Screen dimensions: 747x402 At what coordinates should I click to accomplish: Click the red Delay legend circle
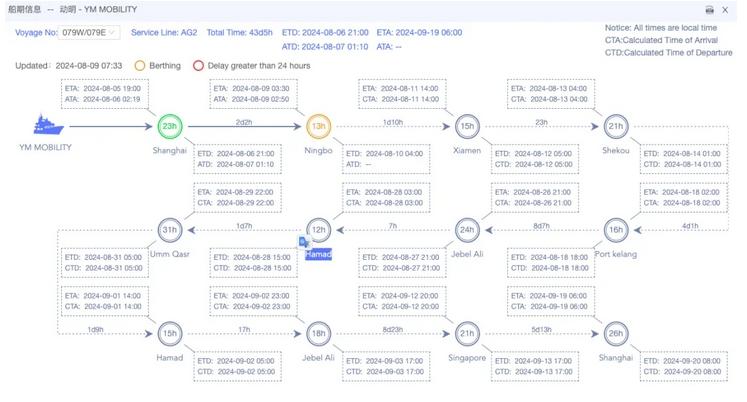tap(198, 66)
